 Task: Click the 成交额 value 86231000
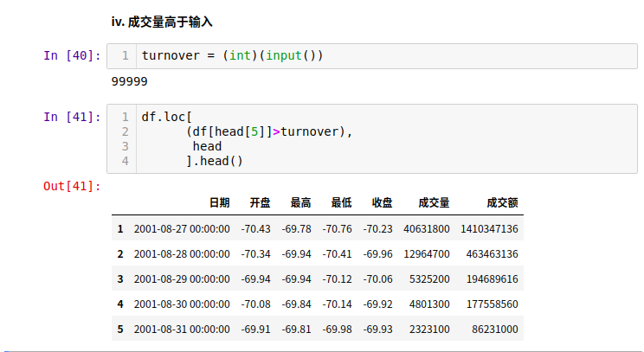point(495,329)
